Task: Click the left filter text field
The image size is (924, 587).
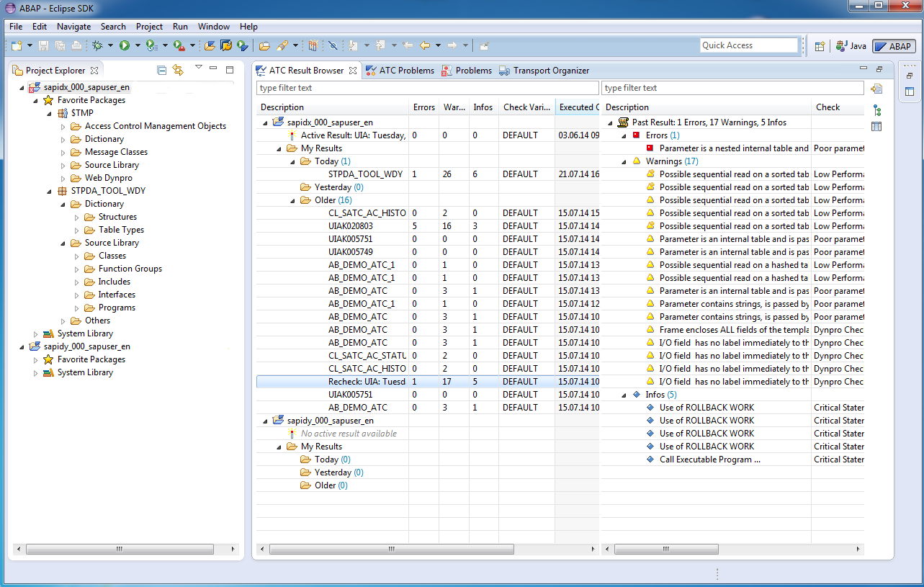Action: 428,88
